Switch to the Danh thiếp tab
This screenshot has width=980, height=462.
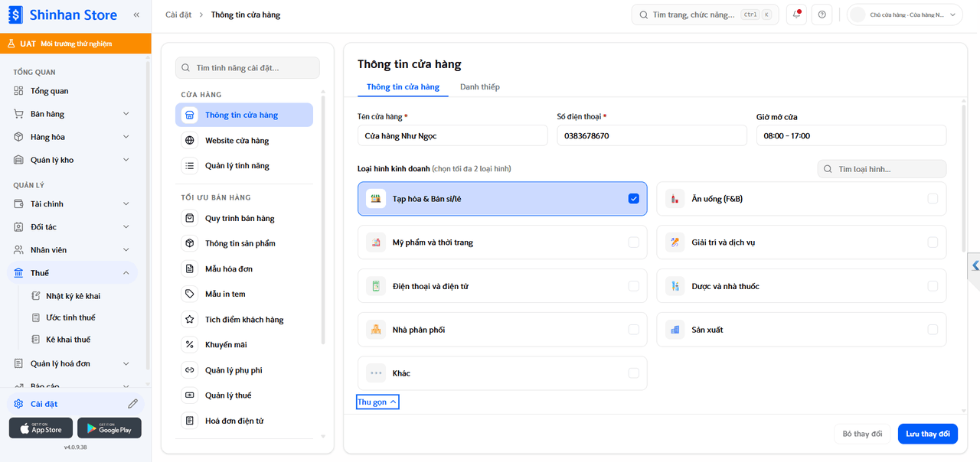click(480, 87)
